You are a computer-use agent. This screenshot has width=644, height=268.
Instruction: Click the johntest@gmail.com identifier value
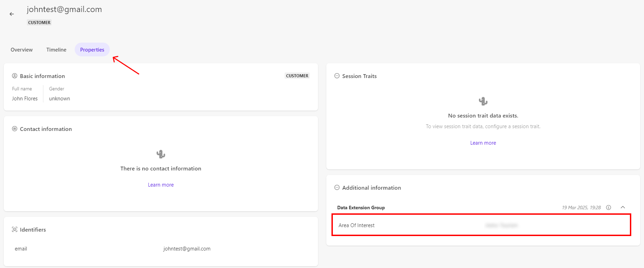click(187, 249)
